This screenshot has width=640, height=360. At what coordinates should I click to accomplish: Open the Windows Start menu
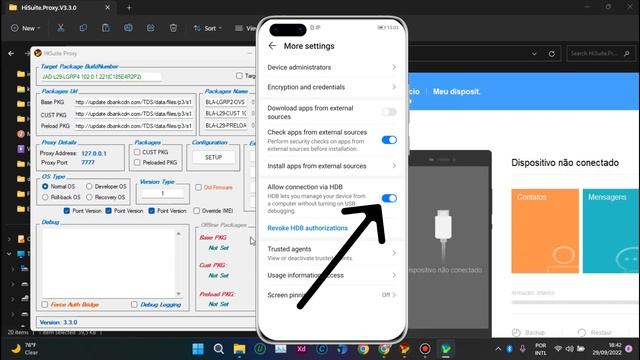tap(198, 349)
